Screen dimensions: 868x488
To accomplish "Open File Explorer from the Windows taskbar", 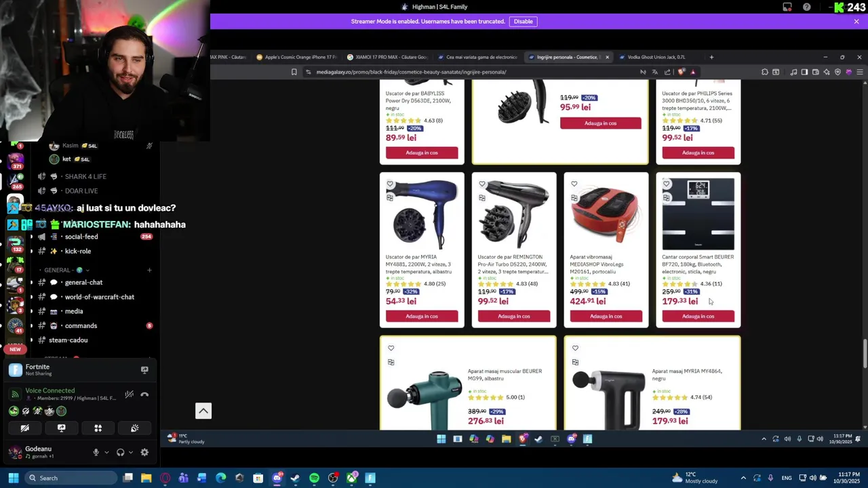I will click(146, 478).
